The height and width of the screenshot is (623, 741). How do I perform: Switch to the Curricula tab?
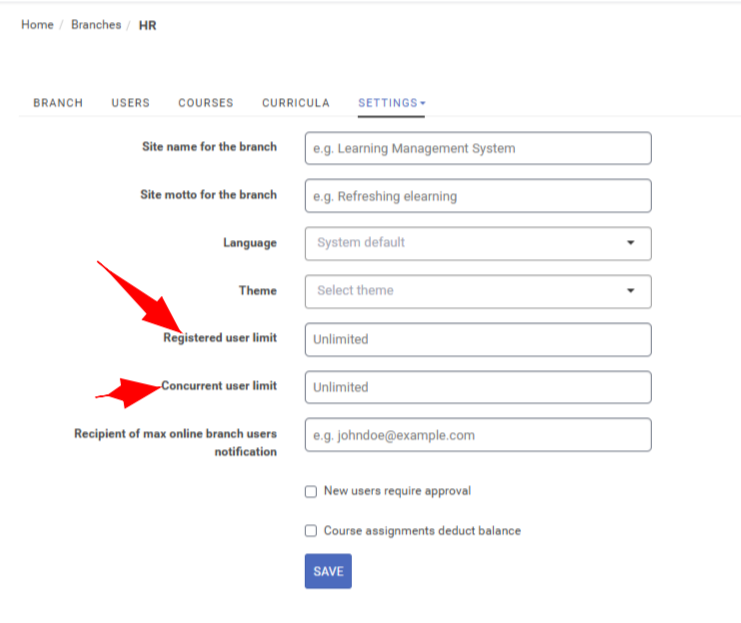click(x=296, y=103)
